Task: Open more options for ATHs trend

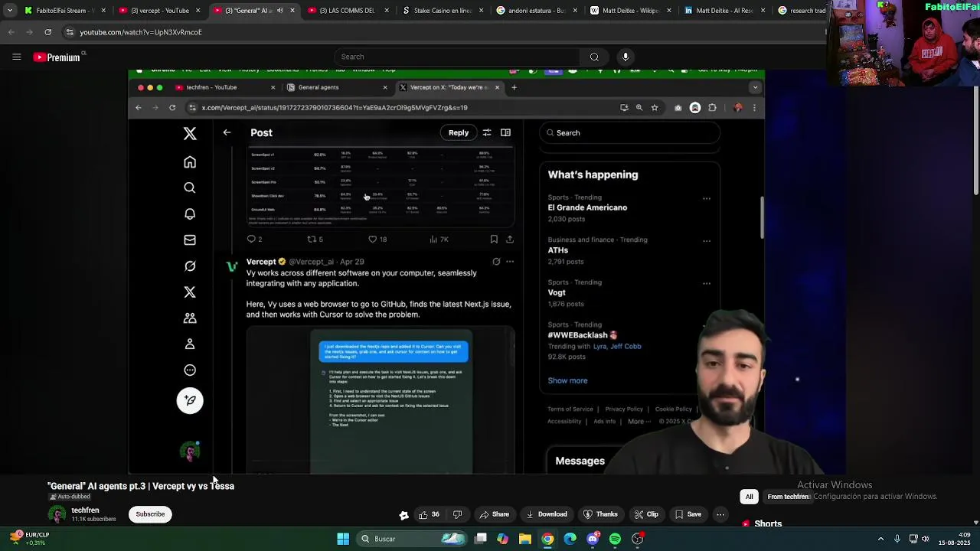Action: 707,241
